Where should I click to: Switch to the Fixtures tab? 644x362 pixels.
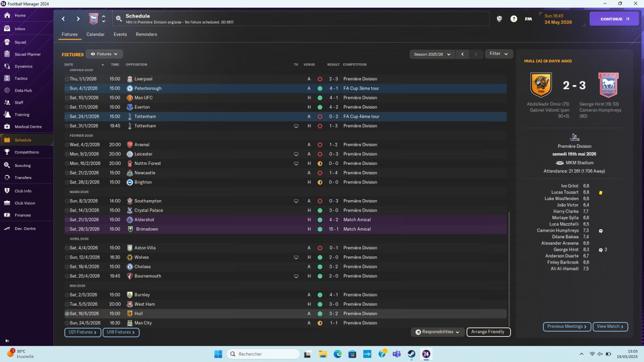click(x=69, y=35)
